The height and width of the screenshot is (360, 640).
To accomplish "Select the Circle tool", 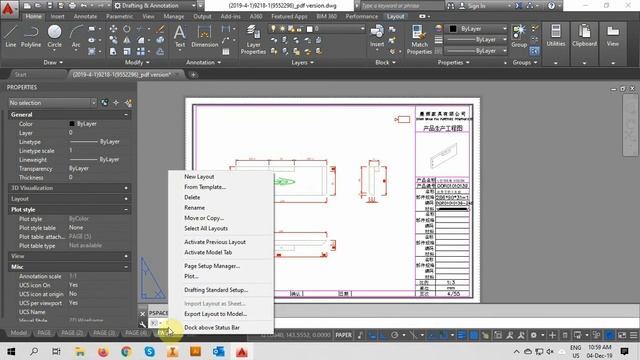I will pyautogui.click(x=54, y=36).
